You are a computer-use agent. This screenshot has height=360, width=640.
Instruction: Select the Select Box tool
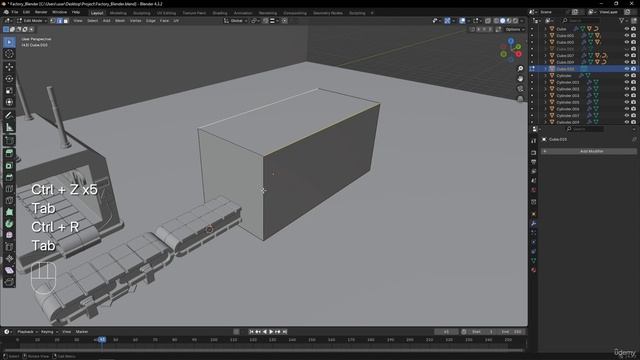[9, 42]
